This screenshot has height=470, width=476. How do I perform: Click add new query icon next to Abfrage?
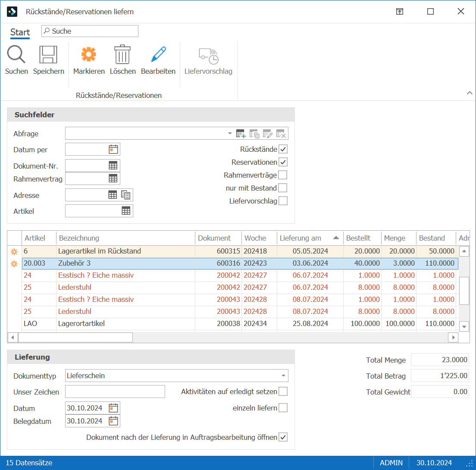tap(241, 134)
